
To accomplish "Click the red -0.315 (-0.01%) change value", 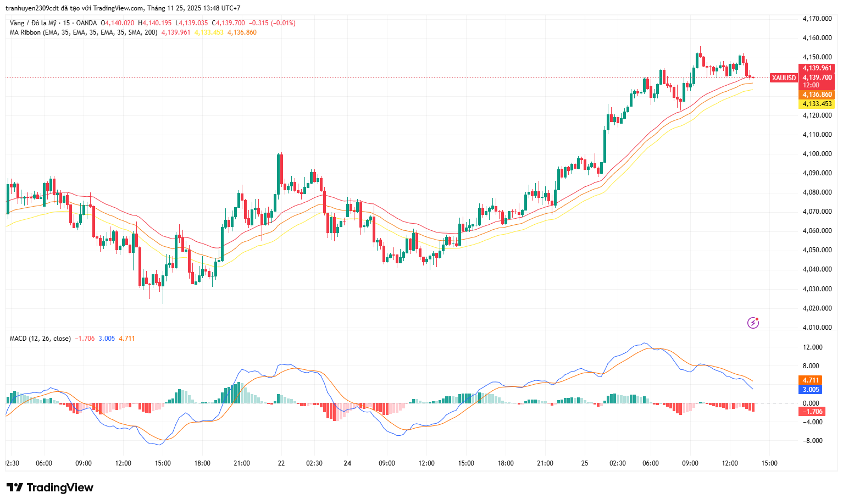I will point(272,23).
